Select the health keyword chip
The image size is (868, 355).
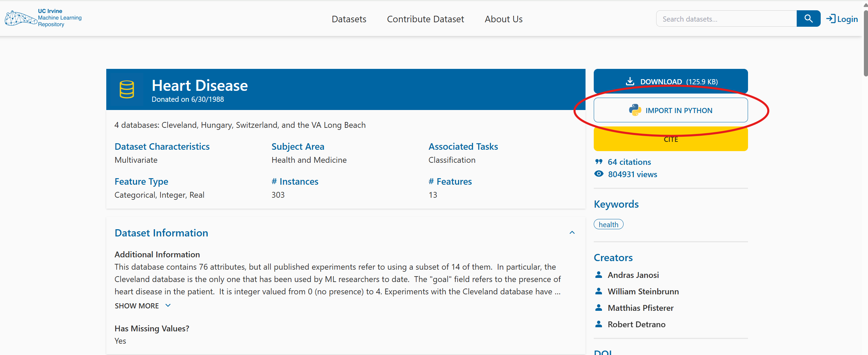(x=608, y=224)
